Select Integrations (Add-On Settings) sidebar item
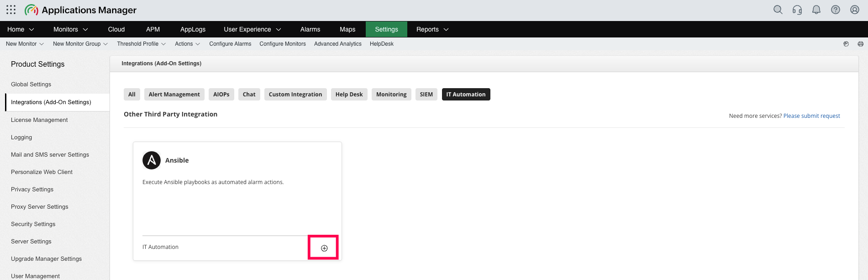This screenshot has height=280, width=868. click(x=57, y=102)
